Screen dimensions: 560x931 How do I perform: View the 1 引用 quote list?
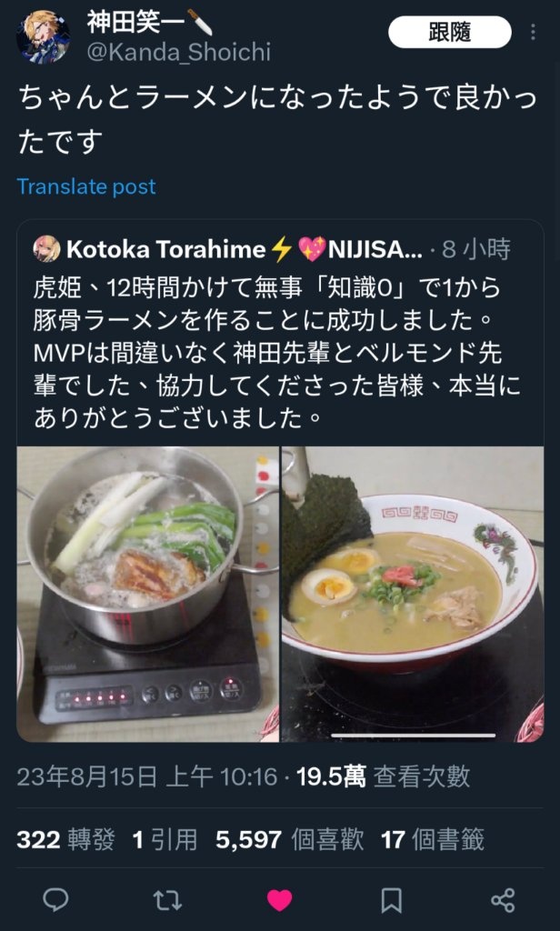(165, 839)
